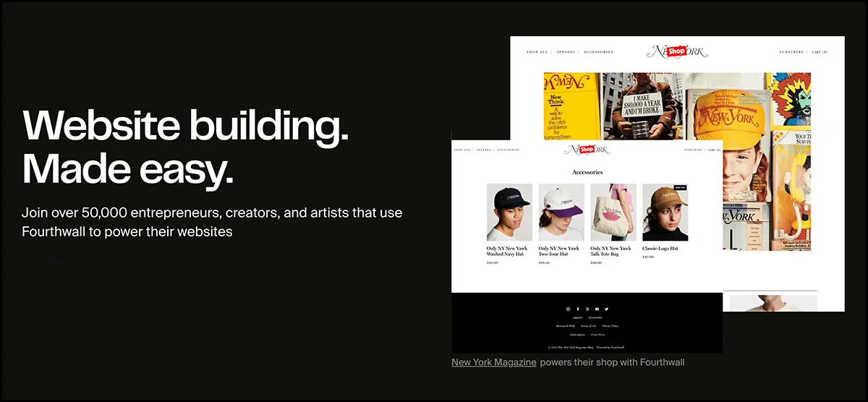Click the Instagram icon in the shop footer
Viewport: 868px width, 402px height.
tap(568, 309)
